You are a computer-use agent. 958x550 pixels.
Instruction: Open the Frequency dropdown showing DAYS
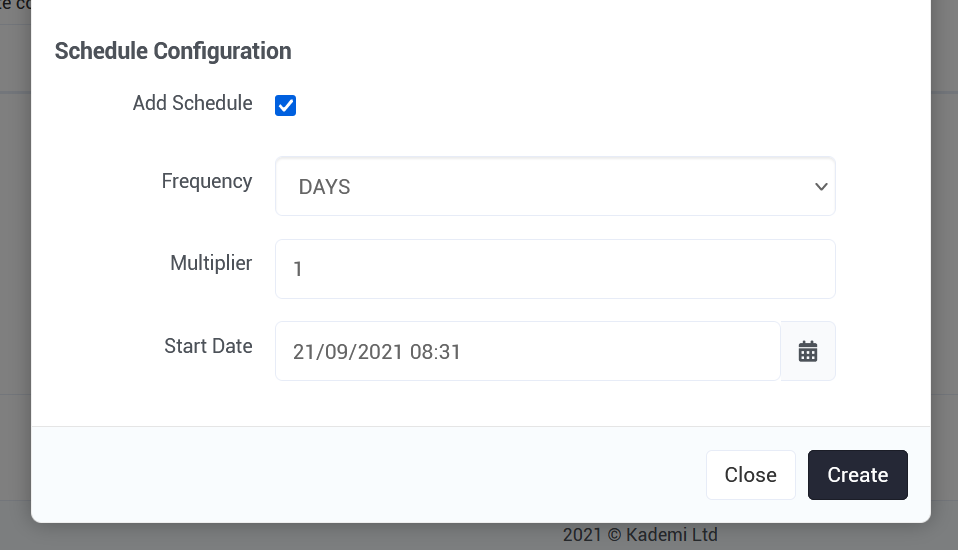tap(555, 186)
